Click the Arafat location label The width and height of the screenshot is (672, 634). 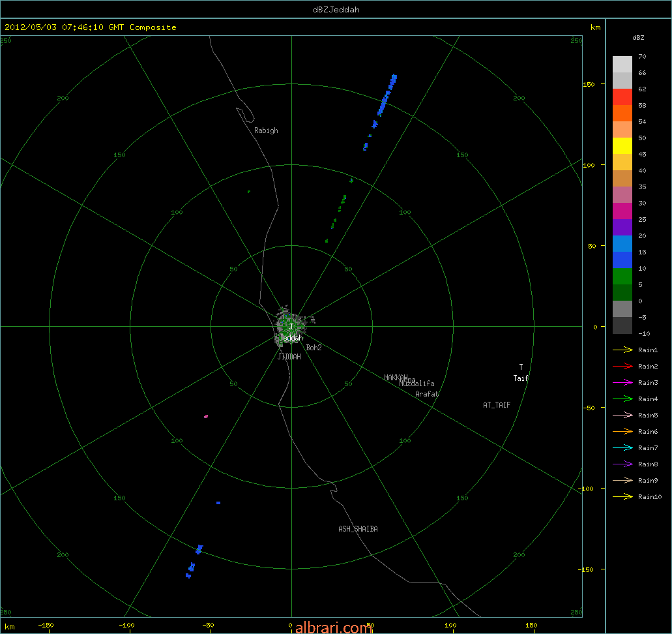pos(427,394)
